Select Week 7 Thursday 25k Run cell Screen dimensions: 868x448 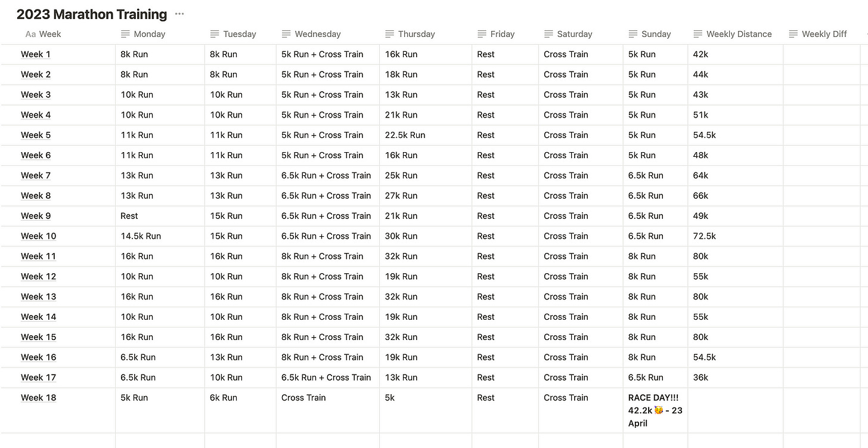[x=426, y=175]
